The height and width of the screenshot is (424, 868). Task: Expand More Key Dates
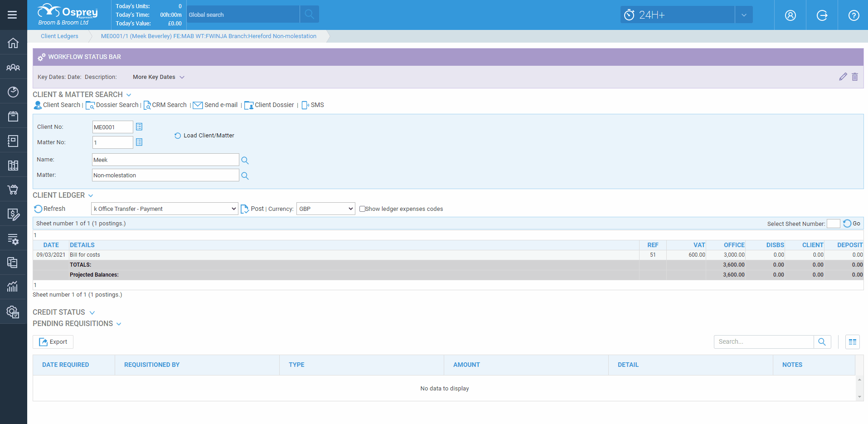coord(158,77)
